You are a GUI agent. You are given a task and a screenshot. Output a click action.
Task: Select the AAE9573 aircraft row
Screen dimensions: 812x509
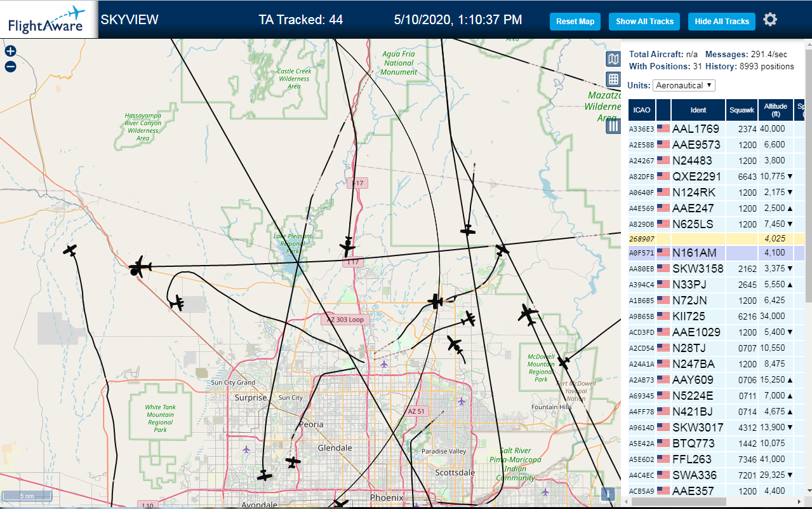click(716, 144)
